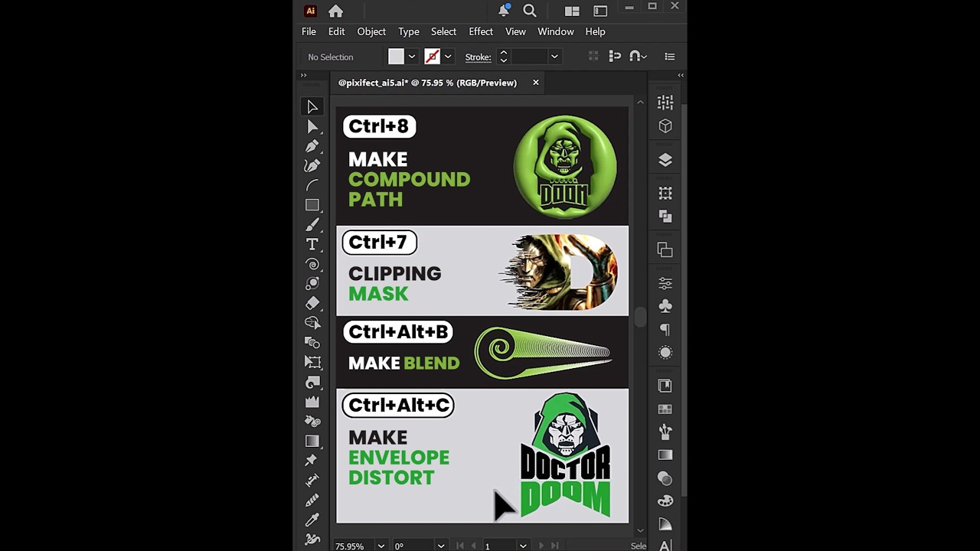This screenshot has height=551, width=980.
Task: Select the Symbol Sprayer tool
Action: (312, 421)
